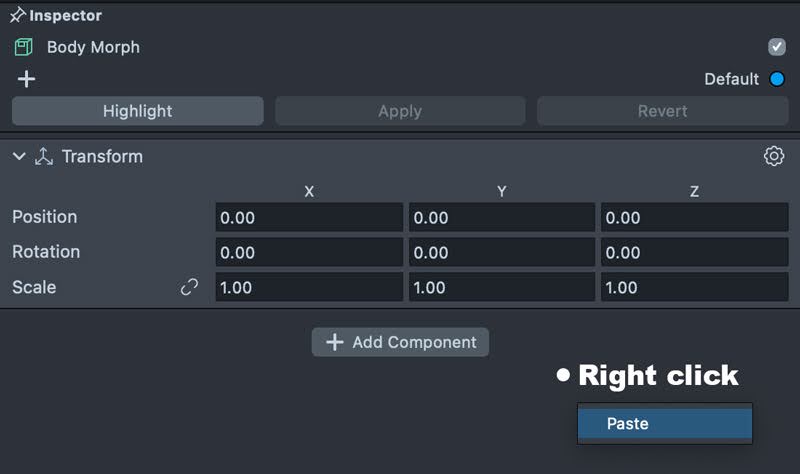This screenshot has width=800, height=474.
Task: Click the plus icon below Body Morph
Action: [x=26, y=79]
